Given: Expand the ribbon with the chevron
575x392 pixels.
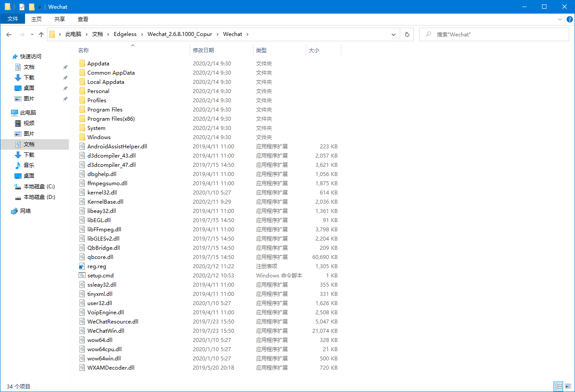Looking at the screenshot, I should pyautogui.click(x=560, y=19).
